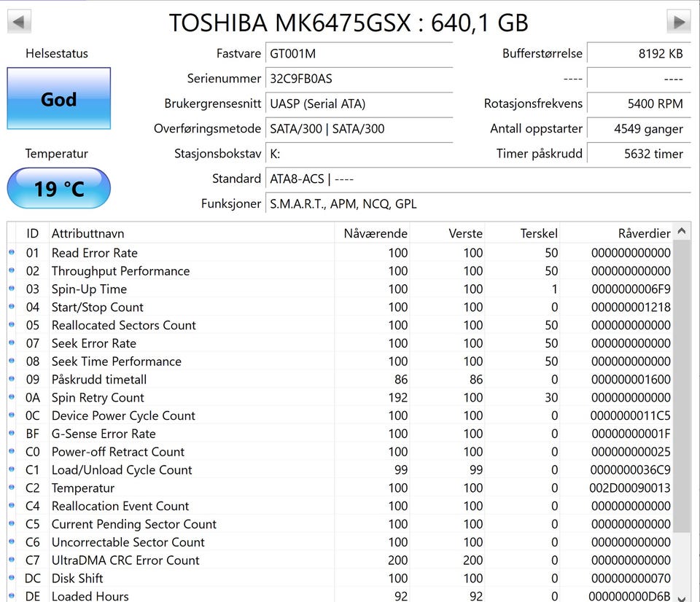Screen dimensions: 700x602
Task: Click the previous disk left arrow
Action: 19,22
